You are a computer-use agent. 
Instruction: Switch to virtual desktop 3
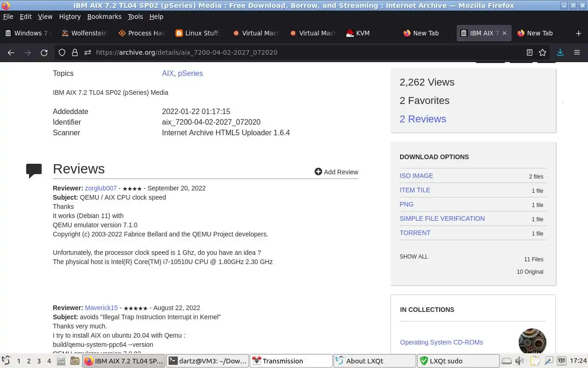[39, 361]
